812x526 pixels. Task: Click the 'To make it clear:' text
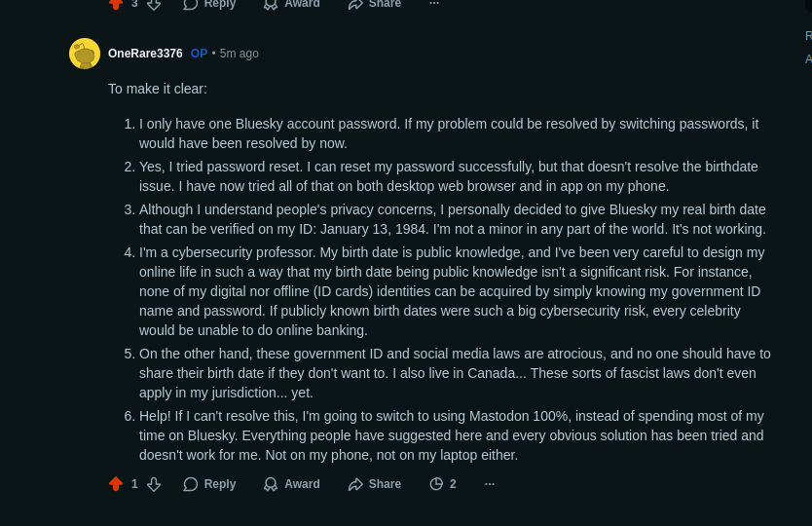pos(158,89)
